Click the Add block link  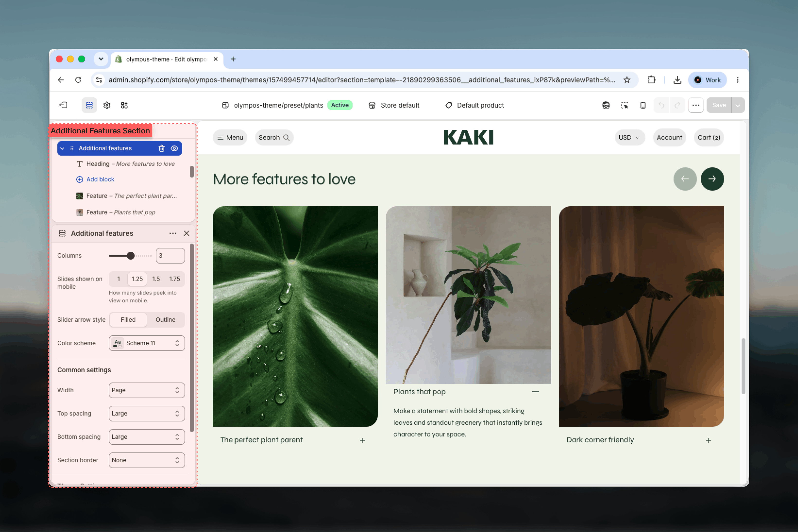coord(95,179)
